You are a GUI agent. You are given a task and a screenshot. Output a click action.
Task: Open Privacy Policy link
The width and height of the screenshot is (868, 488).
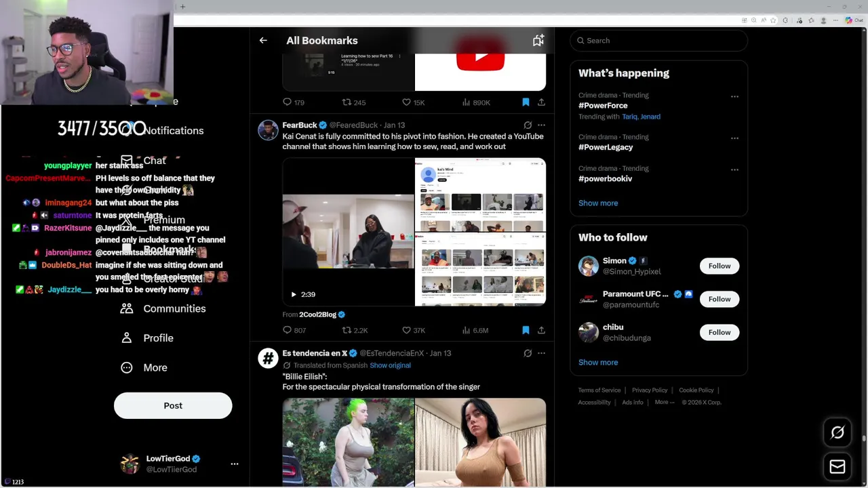pos(650,390)
